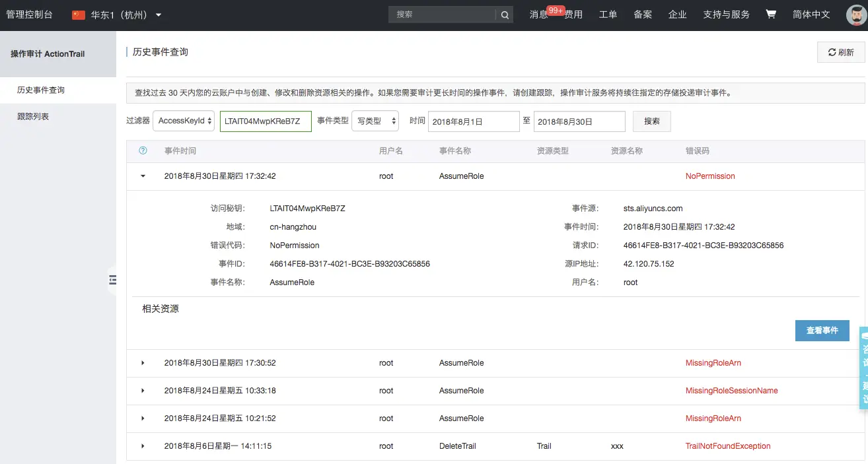
Task: Open the shopping cart icon
Action: [771, 14]
